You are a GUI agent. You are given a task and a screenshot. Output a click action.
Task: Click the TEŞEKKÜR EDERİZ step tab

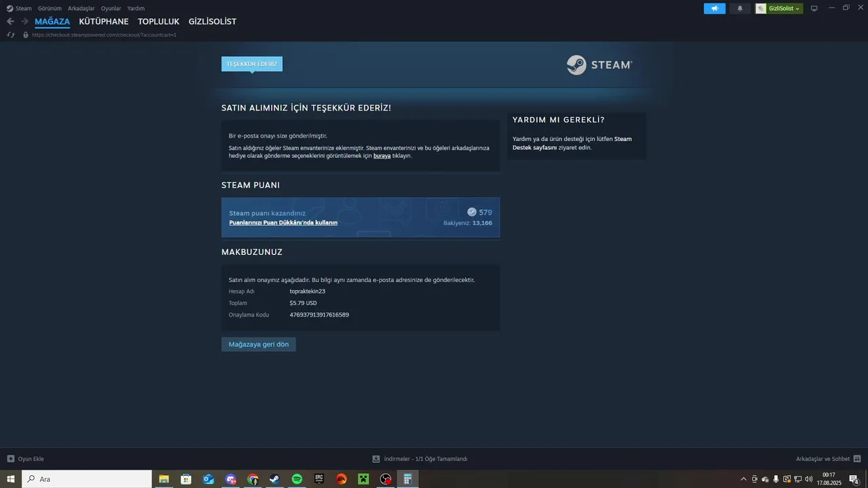pos(252,64)
